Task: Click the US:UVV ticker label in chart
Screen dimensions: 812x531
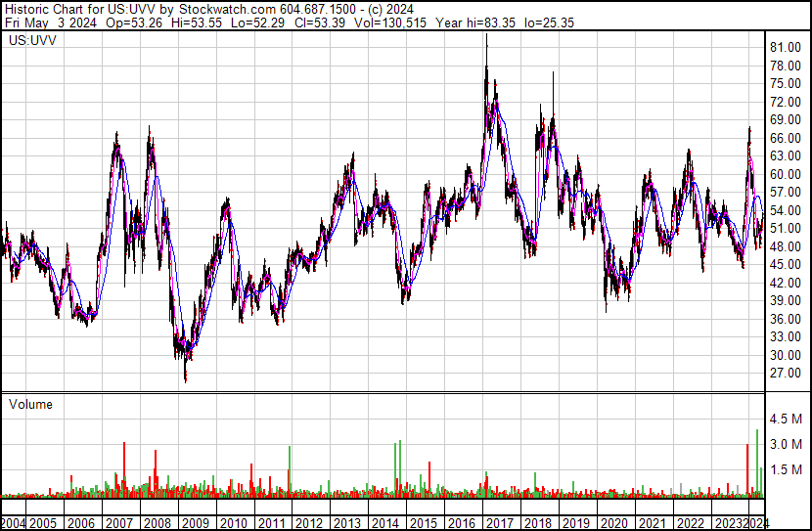Action: [31, 41]
